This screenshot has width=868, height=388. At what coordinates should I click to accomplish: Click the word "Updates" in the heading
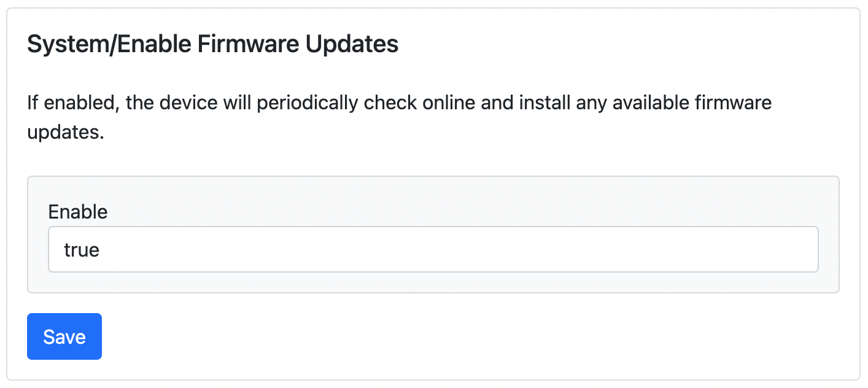(x=352, y=45)
